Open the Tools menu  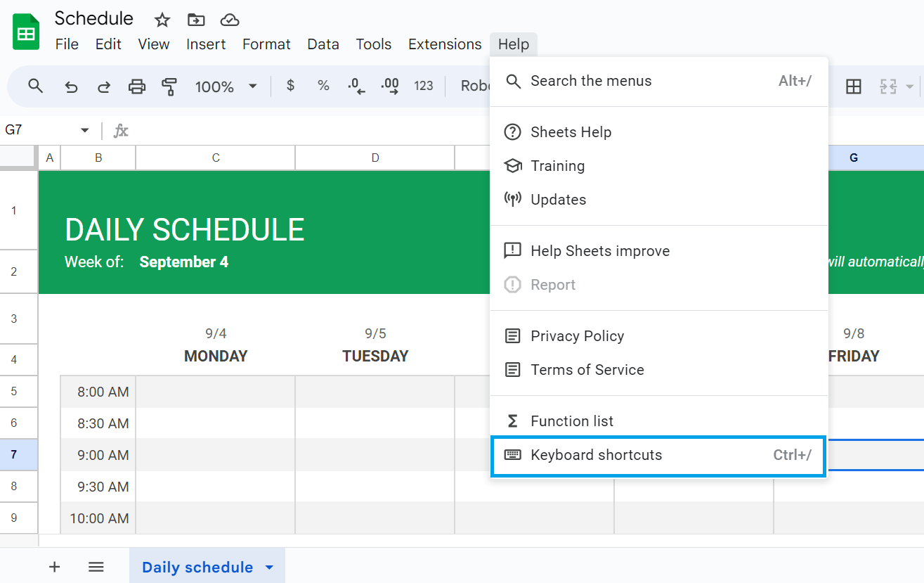click(374, 44)
